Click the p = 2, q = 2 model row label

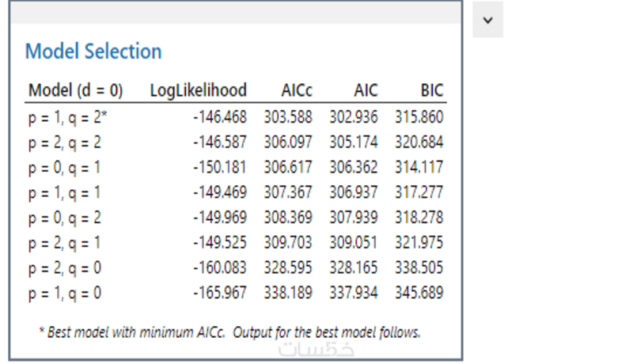[x=65, y=142]
